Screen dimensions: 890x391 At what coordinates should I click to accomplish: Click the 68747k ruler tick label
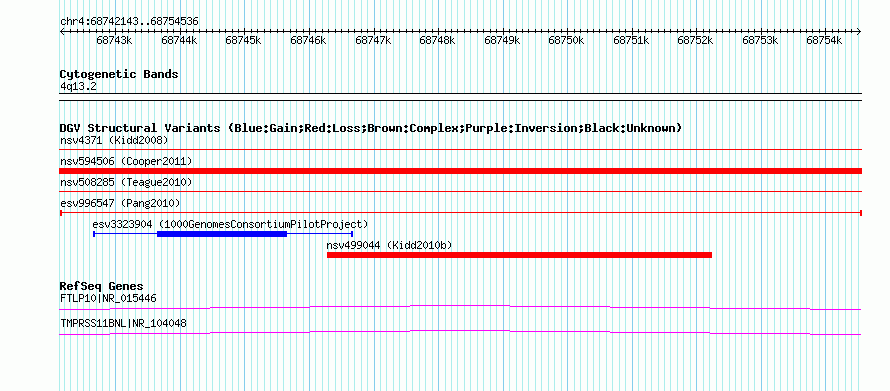tap(373, 41)
